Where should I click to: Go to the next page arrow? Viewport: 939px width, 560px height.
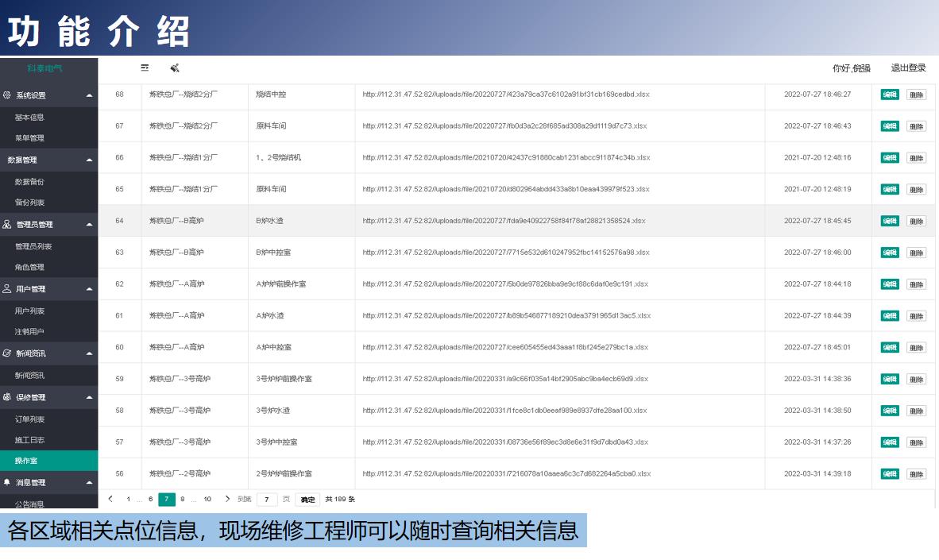(x=227, y=499)
